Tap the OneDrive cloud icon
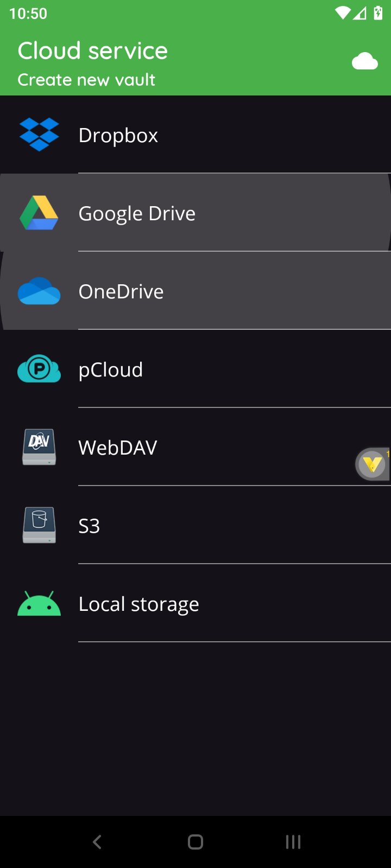Screen dimensions: 391x868 click(39, 291)
